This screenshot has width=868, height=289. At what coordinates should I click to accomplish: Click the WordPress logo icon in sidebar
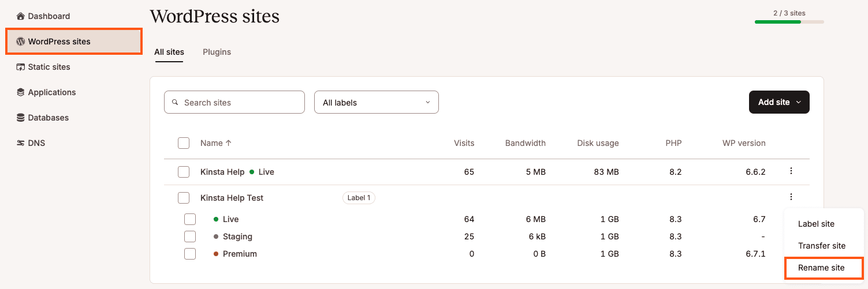(x=21, y=42)
